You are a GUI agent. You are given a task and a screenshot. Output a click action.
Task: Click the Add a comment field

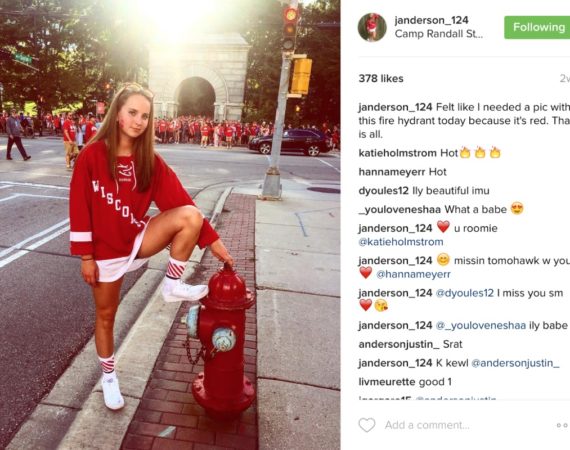427,425
